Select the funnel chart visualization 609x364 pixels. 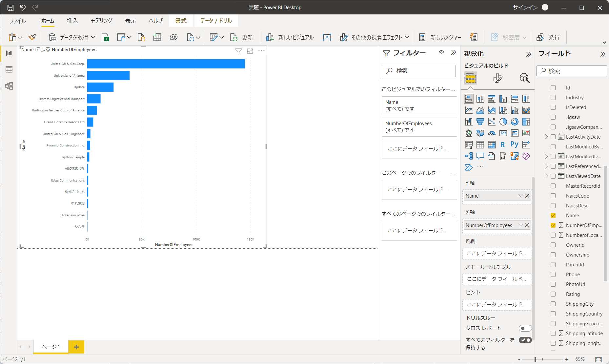click(480, 122)
